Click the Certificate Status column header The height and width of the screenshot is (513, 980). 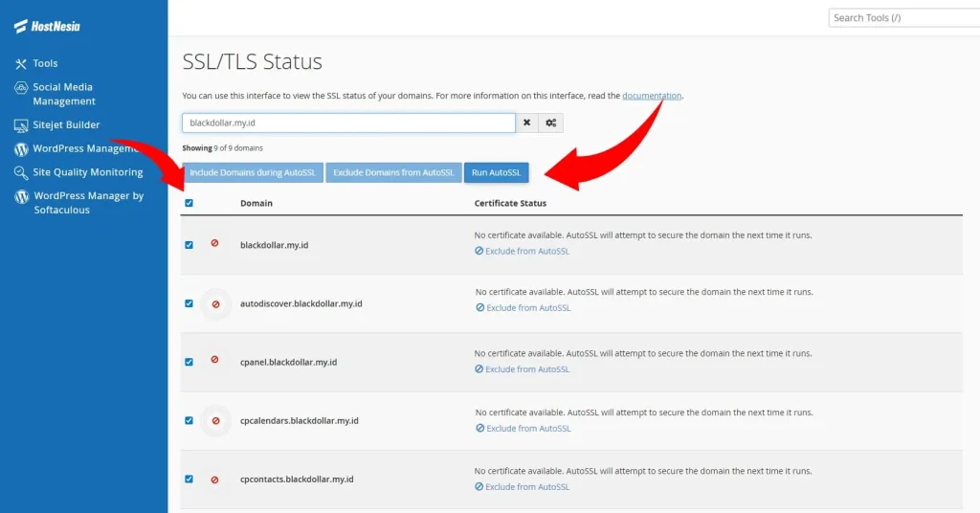(x=510, y=203)
